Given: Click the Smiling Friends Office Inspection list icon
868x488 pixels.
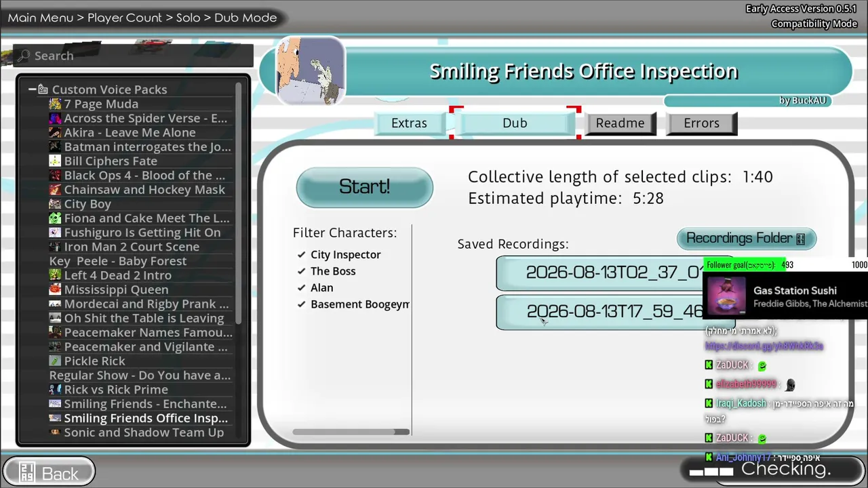Looking at the screenshot, I should click(x=55, y=418).
